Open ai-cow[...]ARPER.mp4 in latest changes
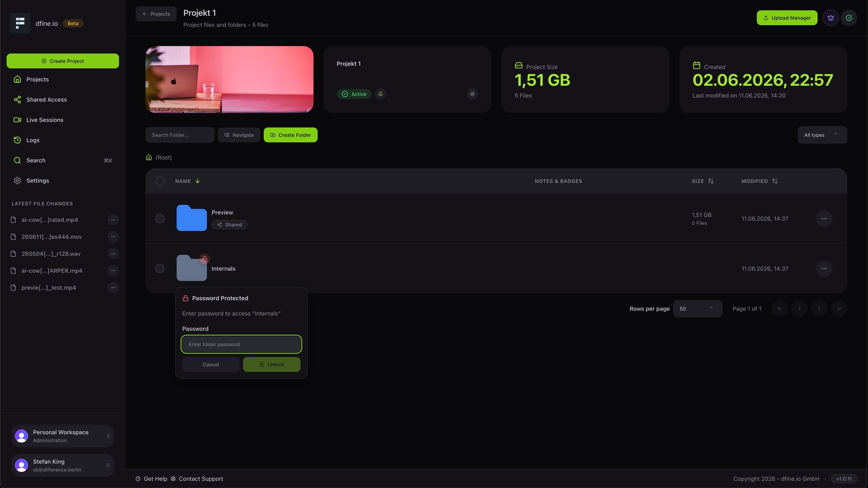The width and height of the screenshot is (868, 488). click(51, 270)
